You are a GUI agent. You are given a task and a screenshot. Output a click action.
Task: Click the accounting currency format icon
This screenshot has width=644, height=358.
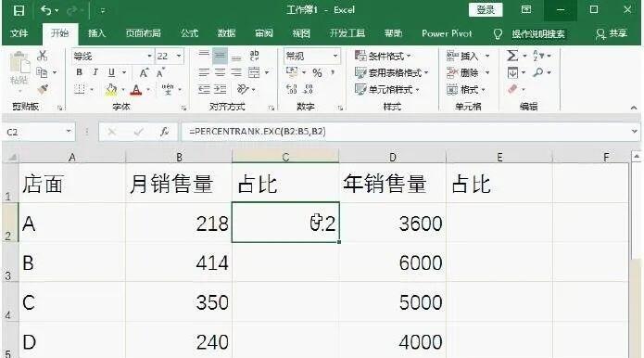tap(292, 72)
